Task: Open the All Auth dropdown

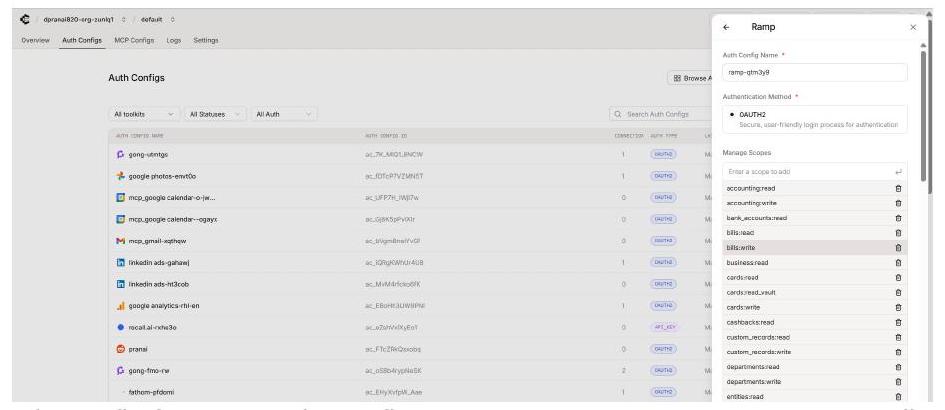Action: 284,114
